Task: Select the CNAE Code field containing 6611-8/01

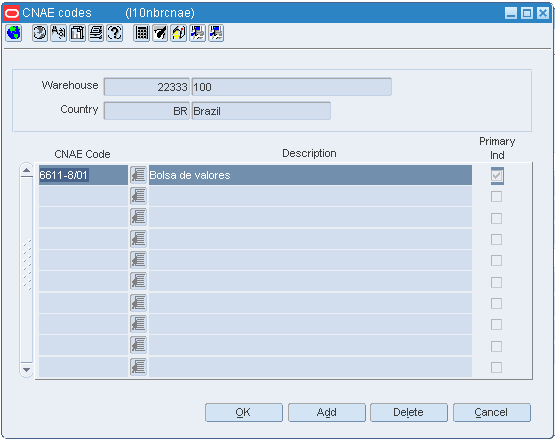Action: (83, 175)
